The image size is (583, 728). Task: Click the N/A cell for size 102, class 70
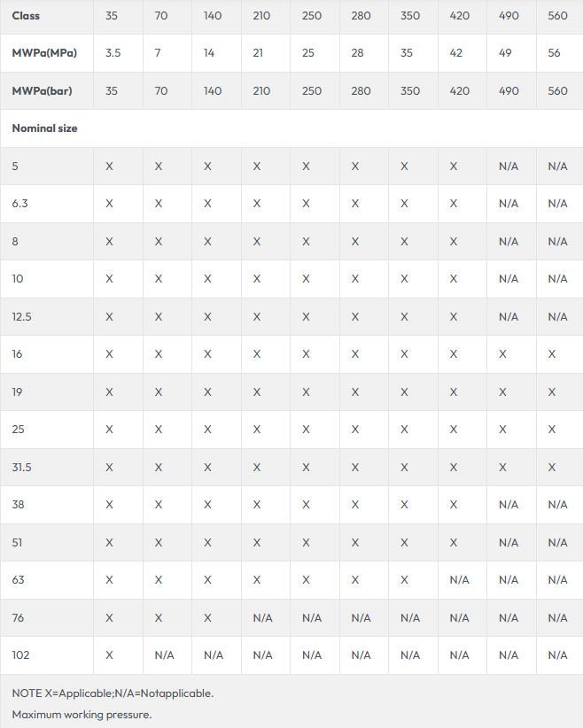[x=164, y=655]
